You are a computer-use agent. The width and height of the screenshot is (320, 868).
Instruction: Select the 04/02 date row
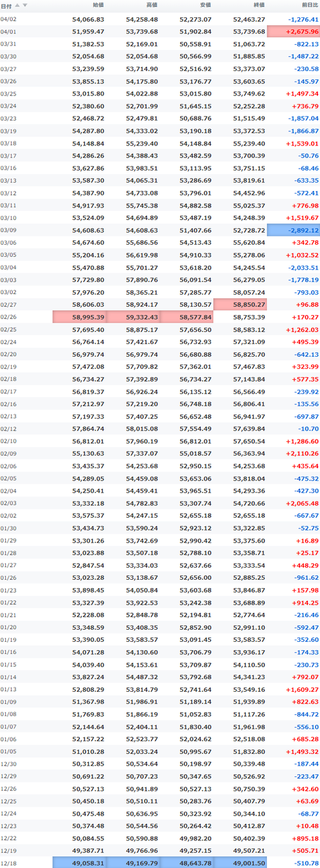tap(160, 19)
